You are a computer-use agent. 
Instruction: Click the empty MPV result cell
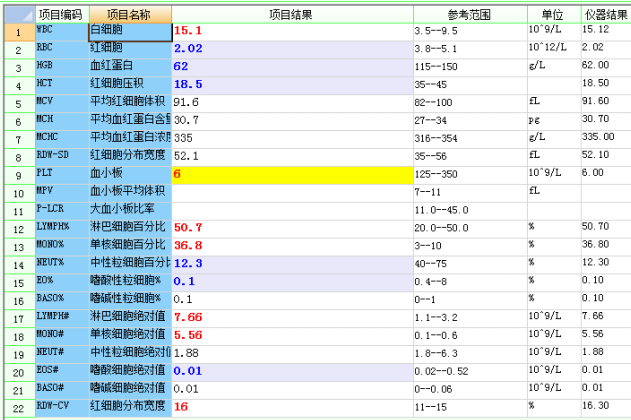click(x=292, y=192)
